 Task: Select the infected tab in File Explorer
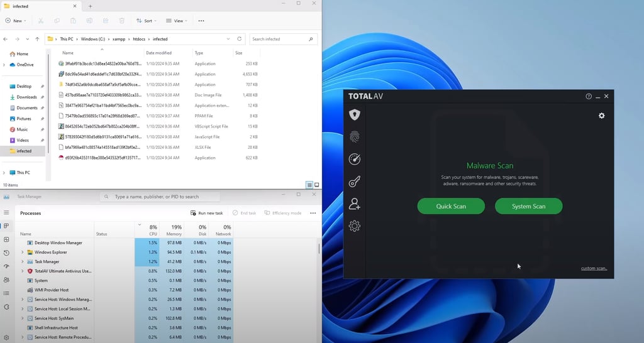click(40, 6)
